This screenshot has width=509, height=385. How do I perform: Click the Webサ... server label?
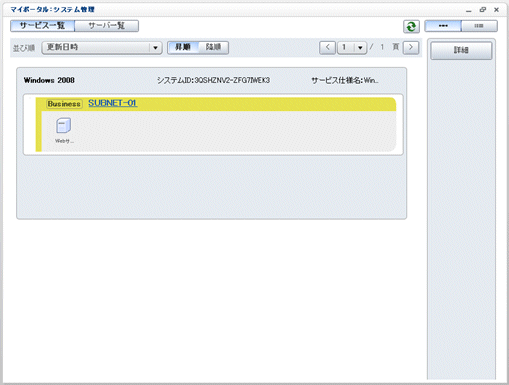click(x=64, y=141)
